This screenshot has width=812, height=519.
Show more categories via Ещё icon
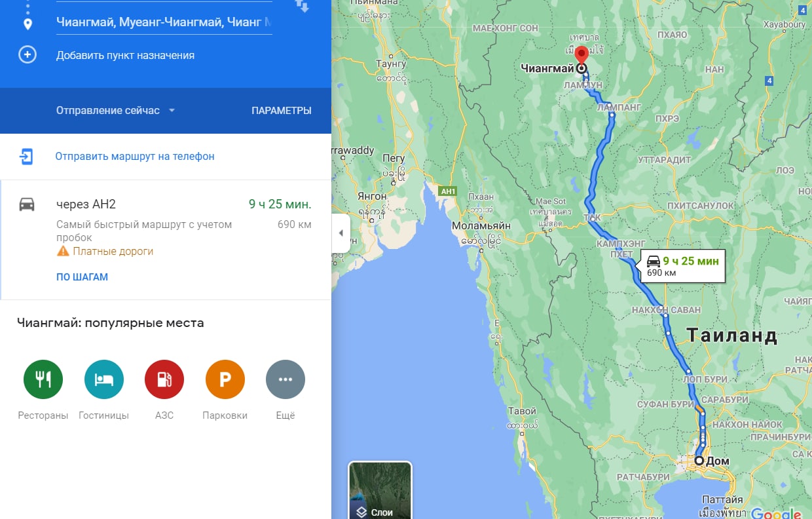(x=286, y=379)
